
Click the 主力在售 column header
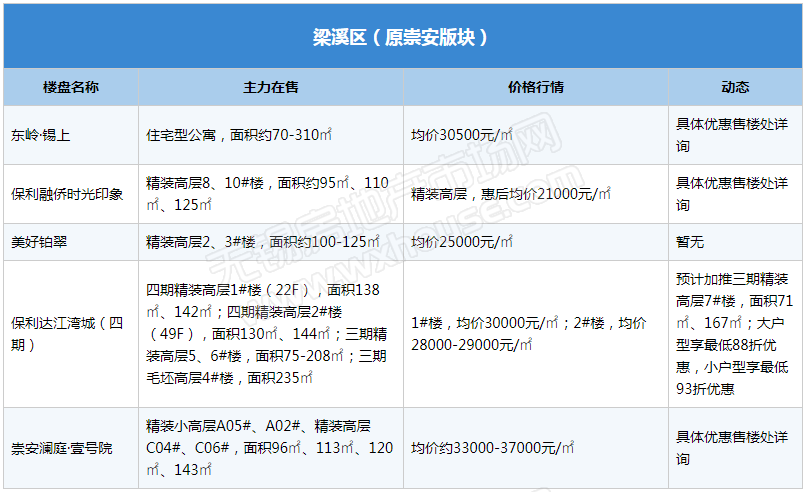271,87
